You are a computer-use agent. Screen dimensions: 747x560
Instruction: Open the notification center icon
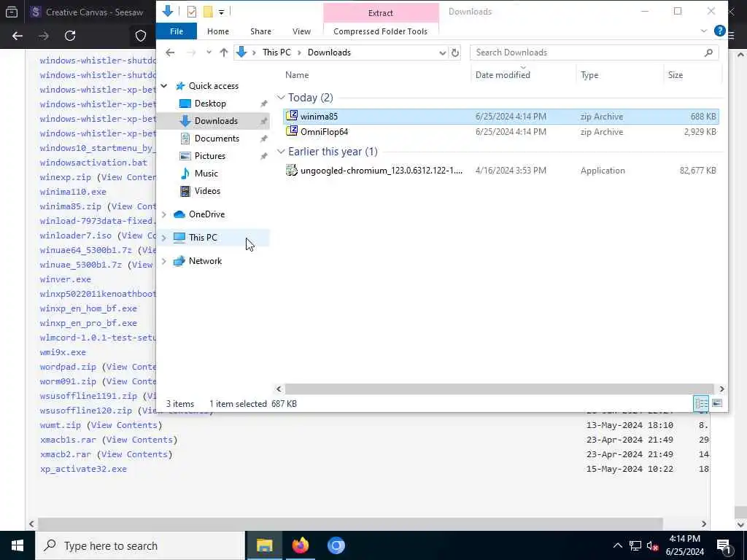723,545
